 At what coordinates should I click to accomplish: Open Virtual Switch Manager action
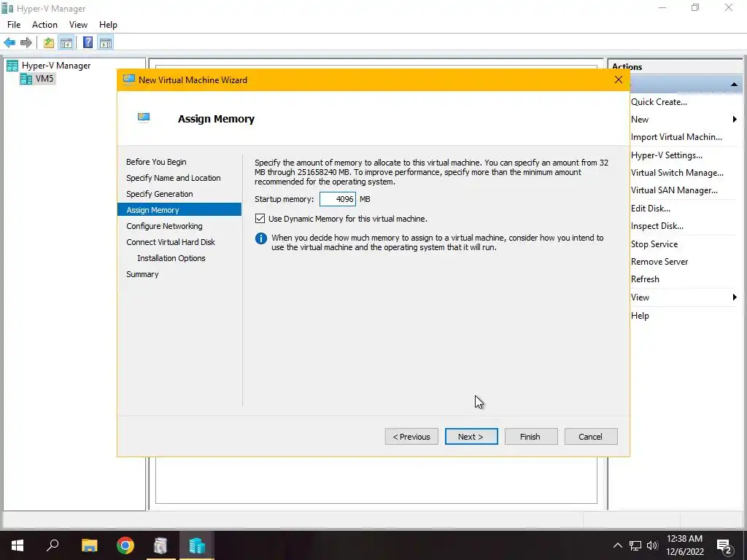coord(677,173)
